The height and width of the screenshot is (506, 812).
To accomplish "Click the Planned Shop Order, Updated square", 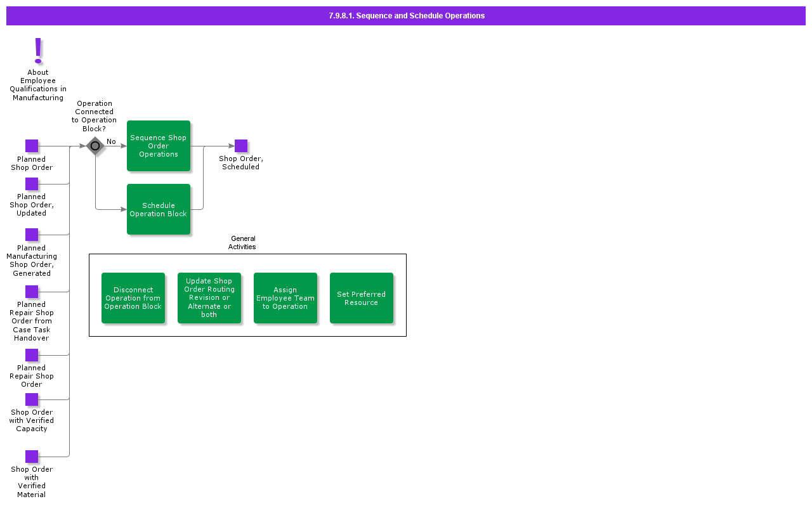I will coord(32,184).
